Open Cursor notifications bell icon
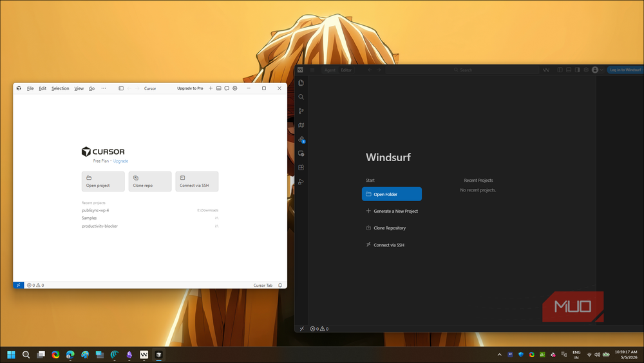The image size is (644, 363). click(280, 285)
